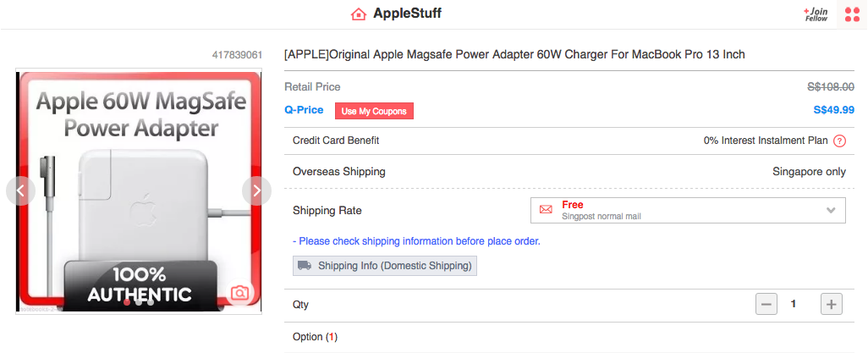Select the second image carousel dot
This screenshot has width=868, height=353.
pos(139,302)
